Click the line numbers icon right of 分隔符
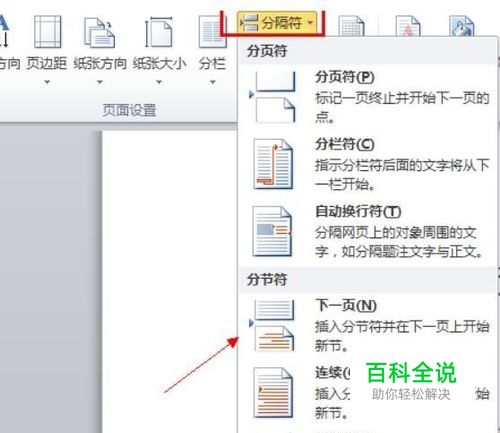 [351, 27]
